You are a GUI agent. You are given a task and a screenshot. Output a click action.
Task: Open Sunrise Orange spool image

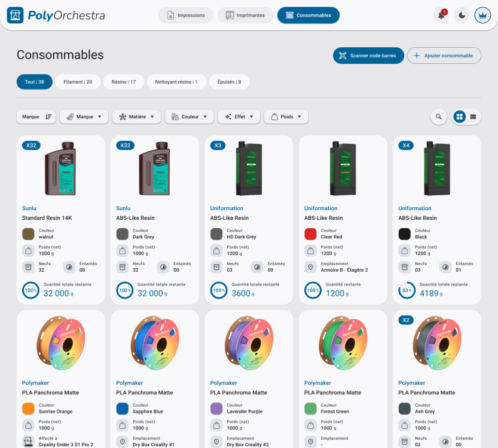click(61, 343)
